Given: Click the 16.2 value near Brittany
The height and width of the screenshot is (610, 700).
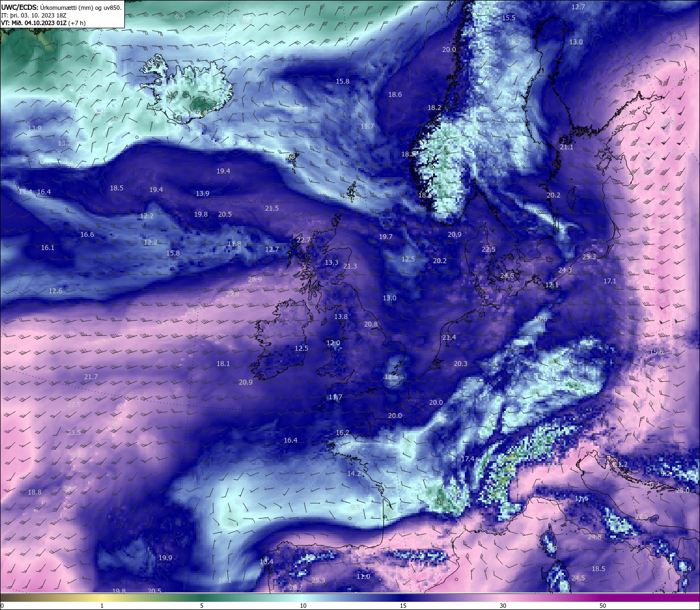Looking at the screenshot, I should (342, 433).
